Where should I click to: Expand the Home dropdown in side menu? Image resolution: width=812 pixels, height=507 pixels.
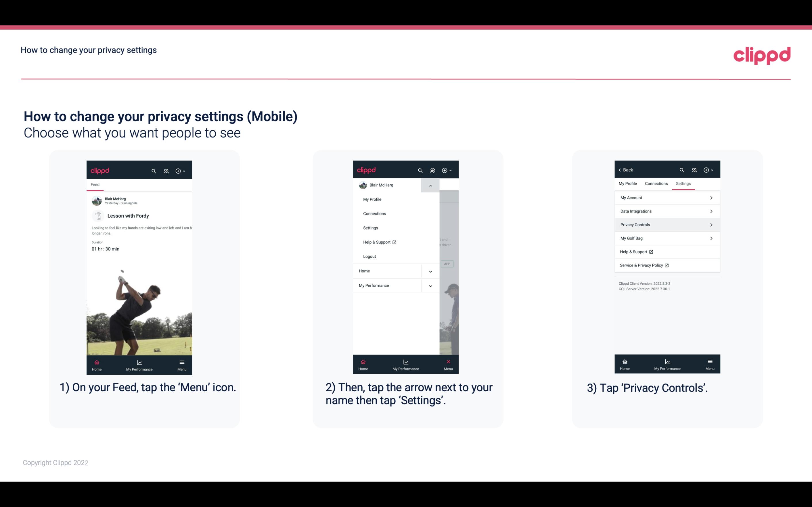430,270
